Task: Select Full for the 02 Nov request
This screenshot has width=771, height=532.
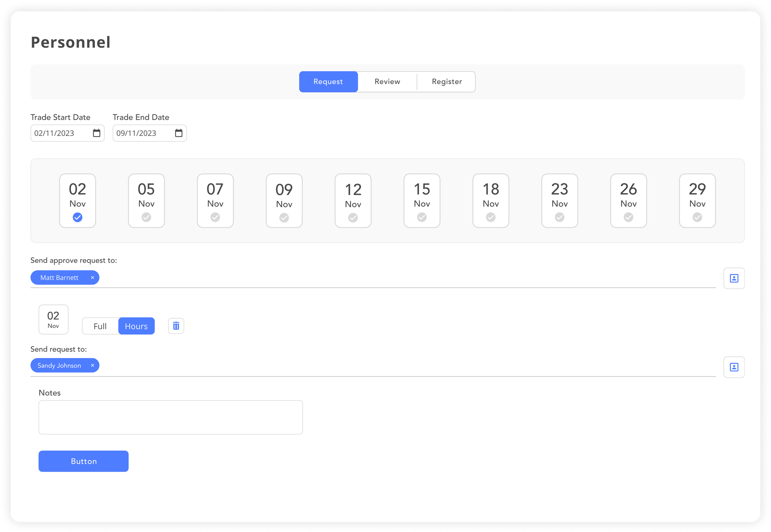Action: point(100,326)
